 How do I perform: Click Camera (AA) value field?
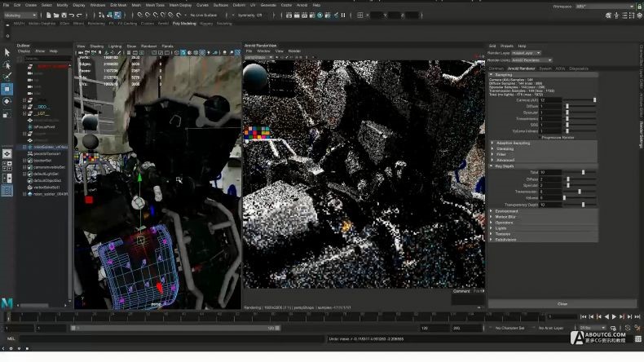(x=550, y=100)
